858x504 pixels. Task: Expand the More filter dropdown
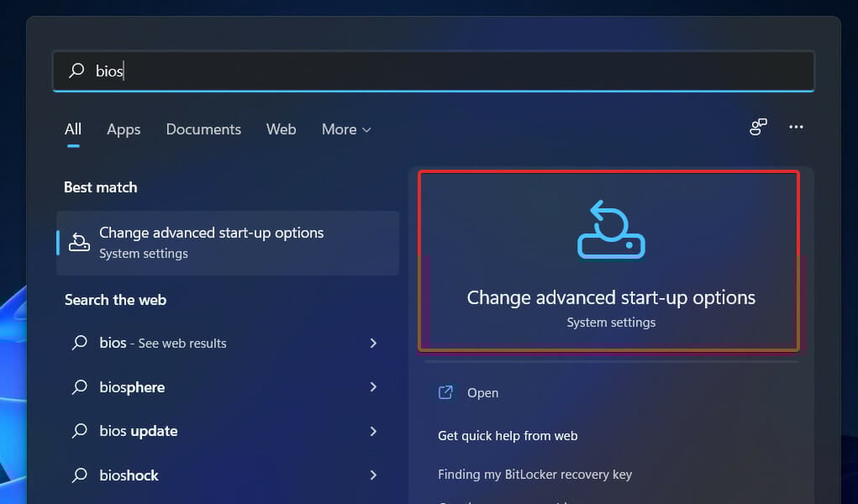[345, 129]
